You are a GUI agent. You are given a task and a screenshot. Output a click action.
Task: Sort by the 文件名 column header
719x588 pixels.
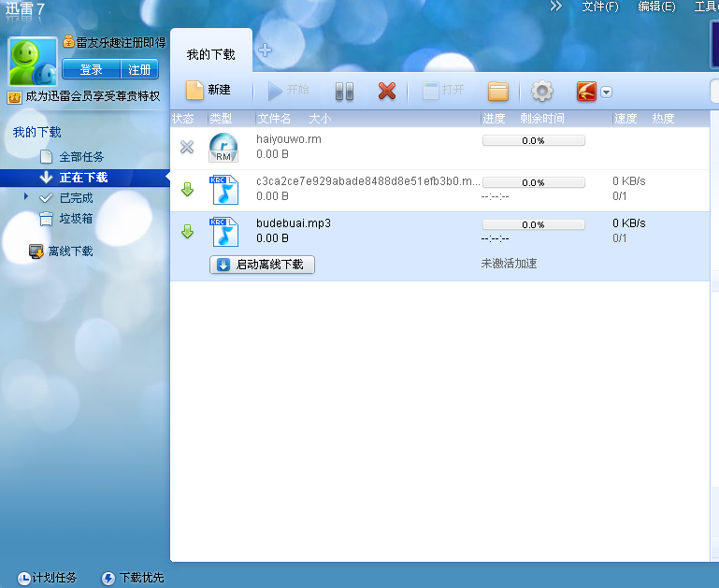[x=274, y=119]
